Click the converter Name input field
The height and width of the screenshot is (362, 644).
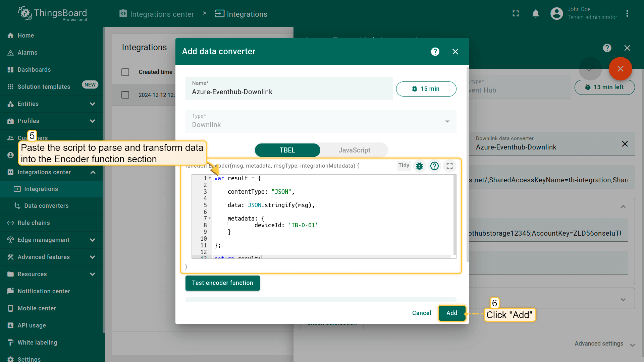(288, 92)
